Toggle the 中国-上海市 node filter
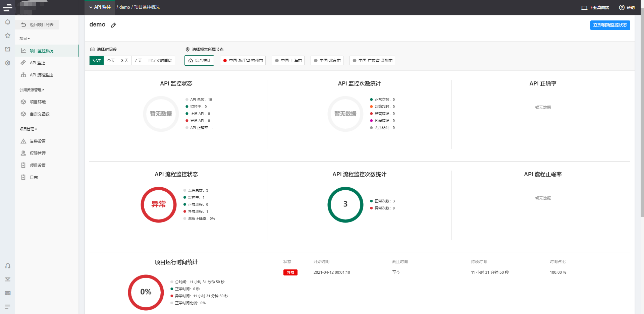Screen dimensions: 644x314 pos(288,60)
